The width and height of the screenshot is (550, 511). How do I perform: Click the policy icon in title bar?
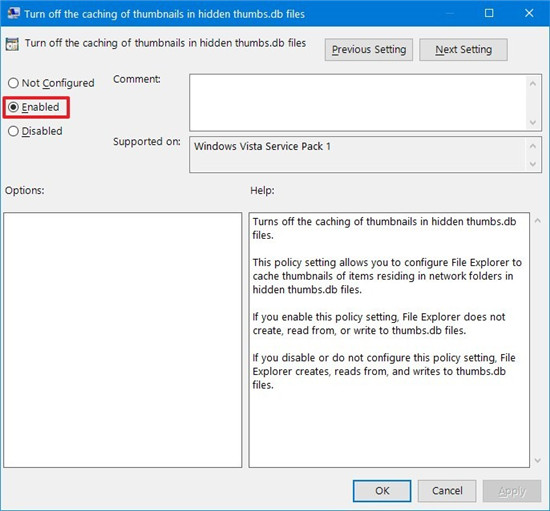[13, 13]
